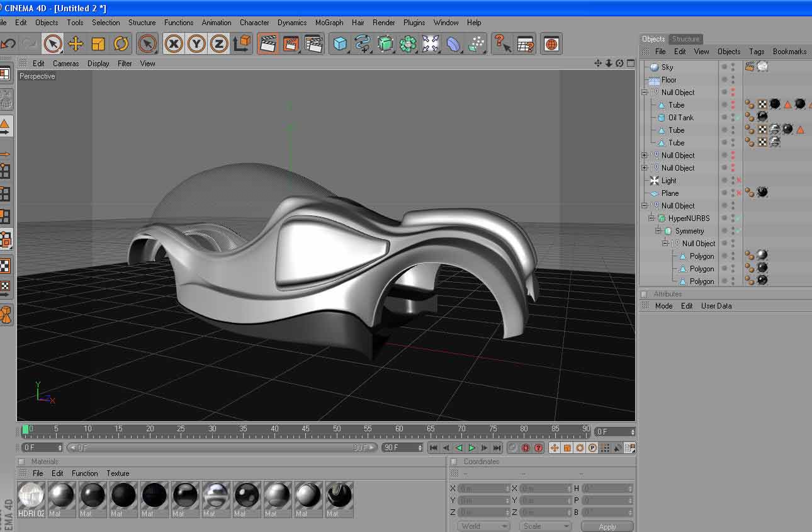
Task: Open the Array modeling objects icon
Action: point(409,43)
